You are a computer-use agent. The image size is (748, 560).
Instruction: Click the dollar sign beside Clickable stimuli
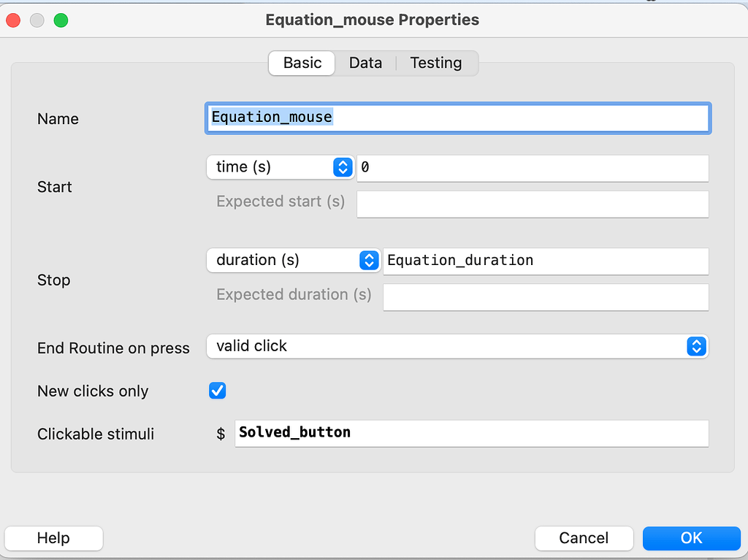click(221, 433)
